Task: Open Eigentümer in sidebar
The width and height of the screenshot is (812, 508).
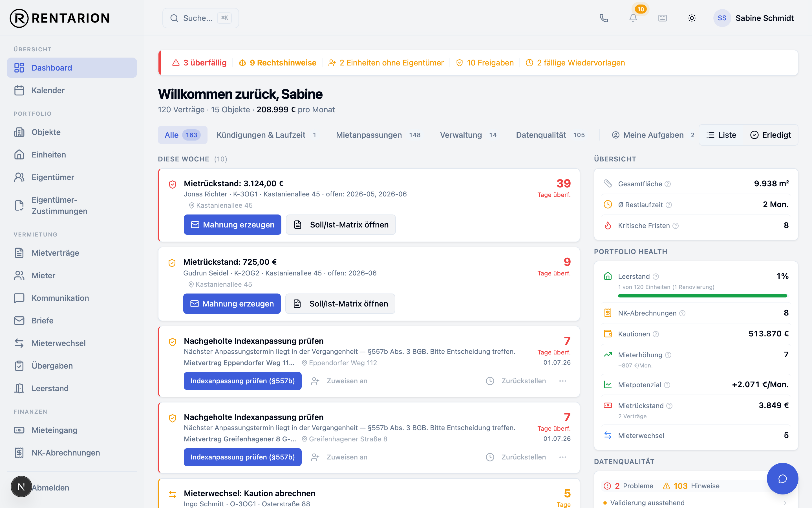Action: coord(72,177)
